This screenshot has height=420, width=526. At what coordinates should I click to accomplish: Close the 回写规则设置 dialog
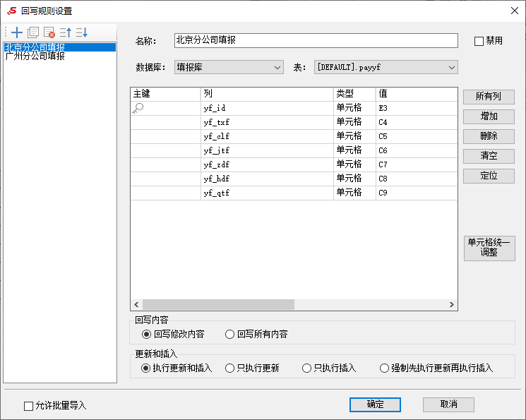point(515,11)
